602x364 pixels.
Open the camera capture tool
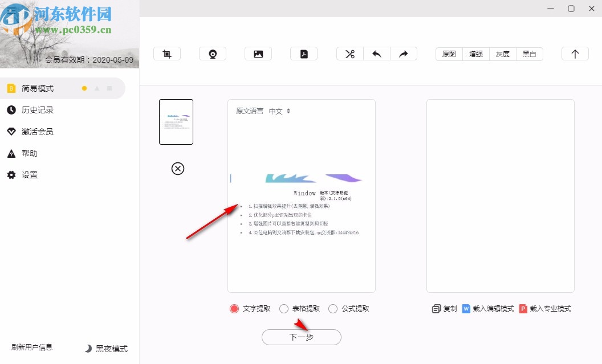(212, 53)
